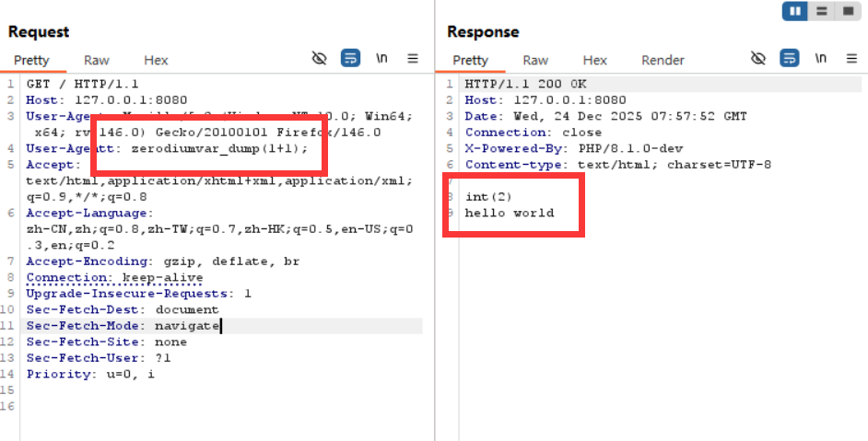Click 'q=0.9,*/*;q=0.8' Accept value line
Image resolution: width=868 pixels, height=441 pixels.
[x=87, y=197]
